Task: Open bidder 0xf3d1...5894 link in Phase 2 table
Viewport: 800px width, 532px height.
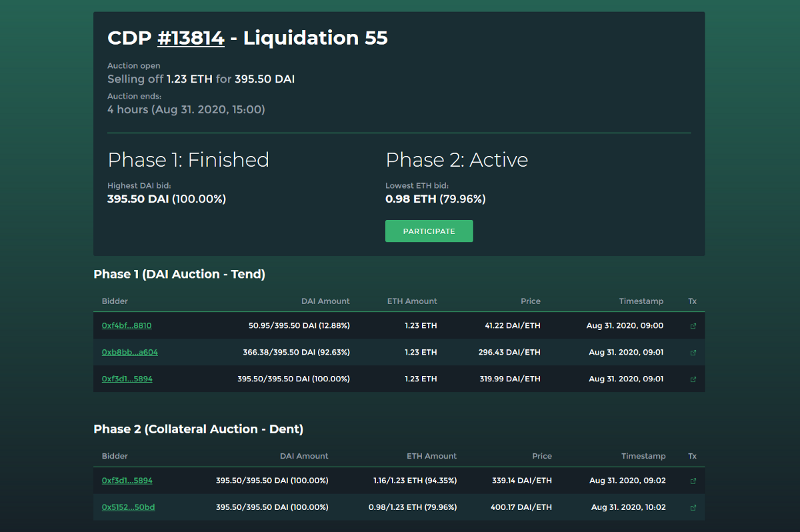Action: (x=127, y=480)
